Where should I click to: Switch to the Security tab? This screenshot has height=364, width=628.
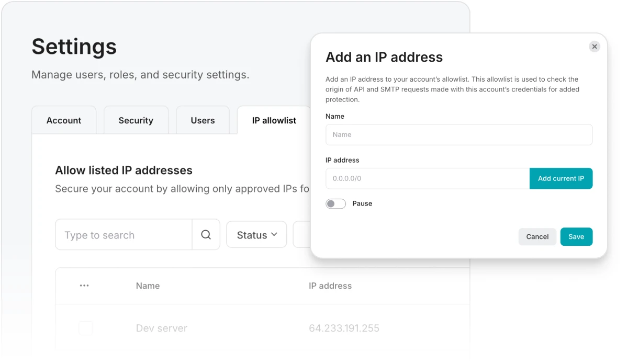point(136,120)
